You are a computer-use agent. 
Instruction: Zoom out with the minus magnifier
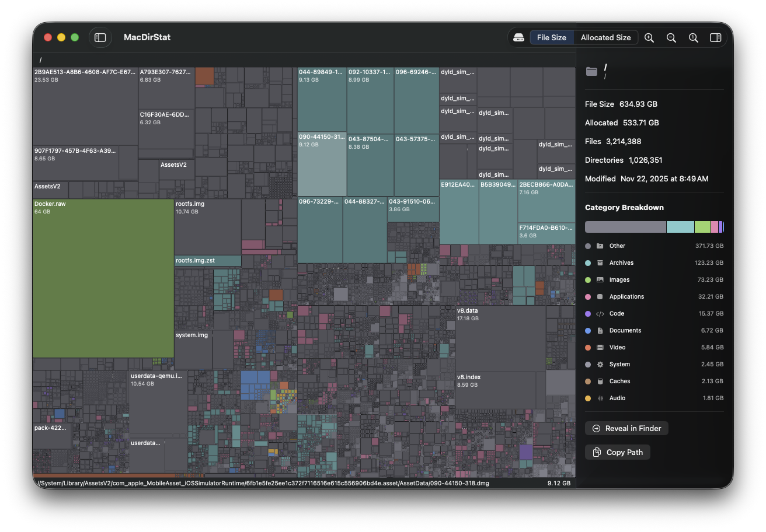(x=671, y=37)
